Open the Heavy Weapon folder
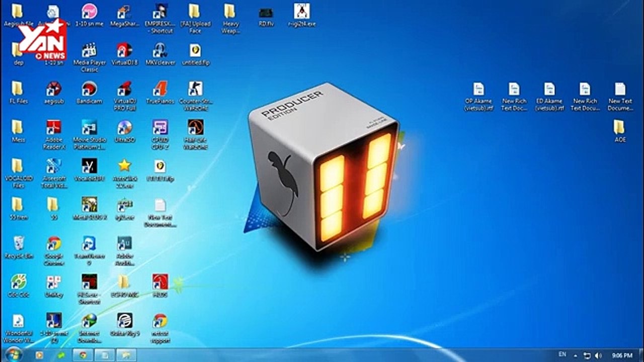Screen dimensions: 644x362 [x=230, y=19]
